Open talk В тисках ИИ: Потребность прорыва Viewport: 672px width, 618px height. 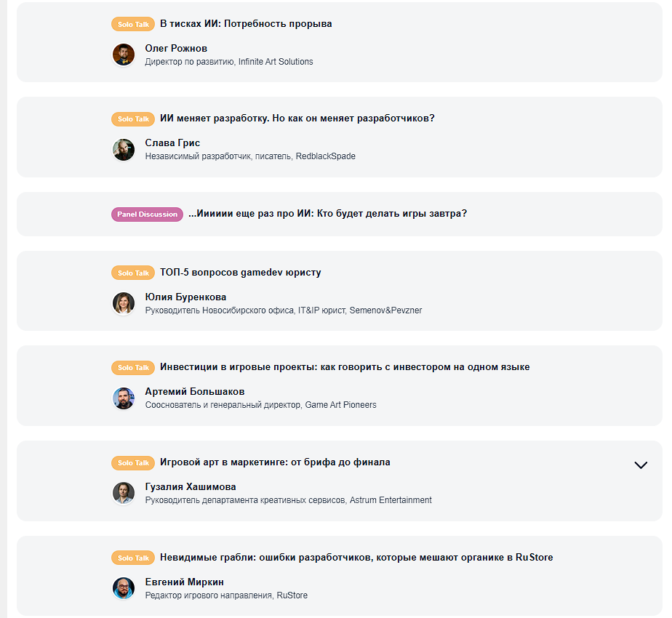(246, 23)
